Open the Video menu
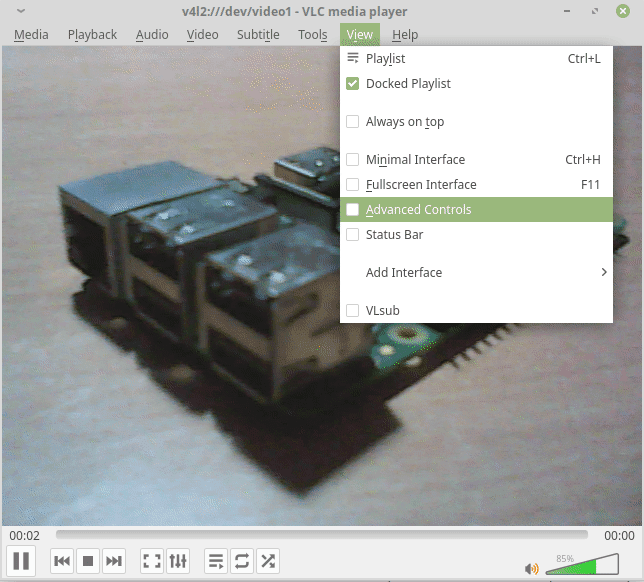The width and height of the screenshot is (644, 582). [202, 35]
